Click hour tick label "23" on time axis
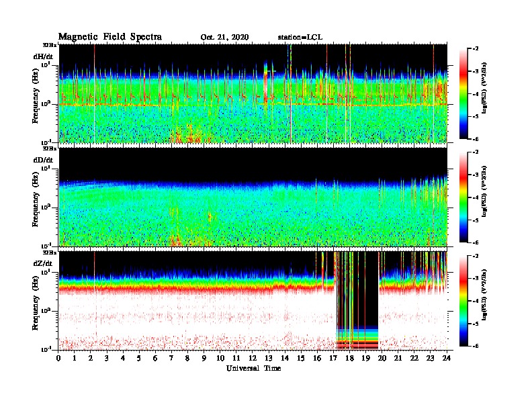Screen dimensions: 532x411 tap(430, 358)
